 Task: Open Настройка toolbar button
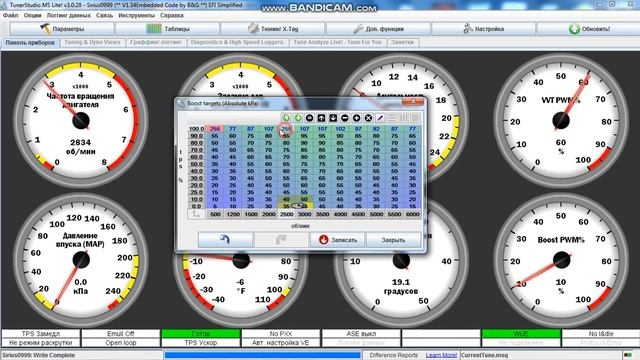coord(484,29)
